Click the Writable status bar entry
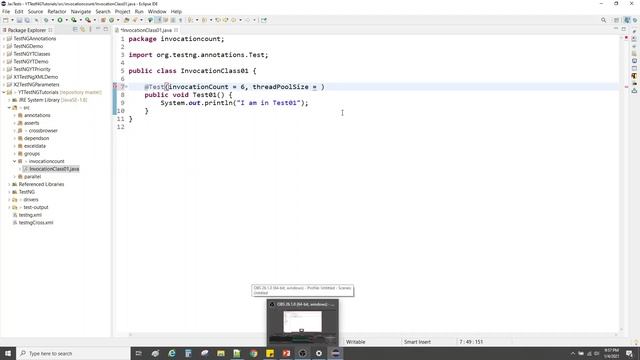Image resolution: width=640 pixels, height=360 pixels. 356,342
